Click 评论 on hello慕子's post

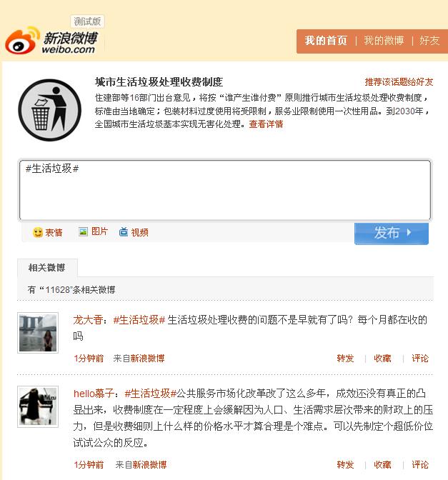click(420, 465)
